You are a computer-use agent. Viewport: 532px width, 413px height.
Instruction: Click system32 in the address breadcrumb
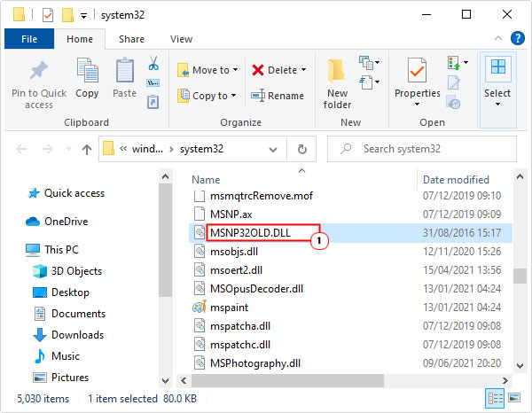tap(201, 149)
